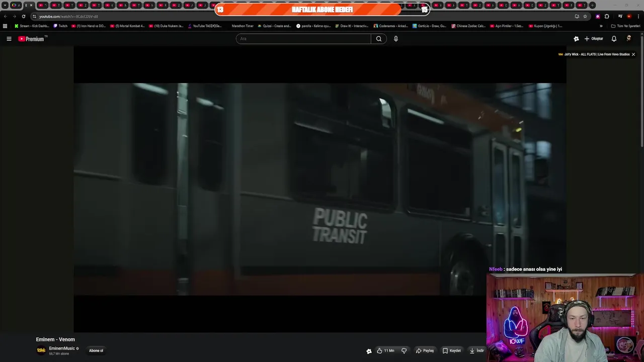Reload the page with browser refresh
Viewport: 644px width, 362px height.
[23, 16]
